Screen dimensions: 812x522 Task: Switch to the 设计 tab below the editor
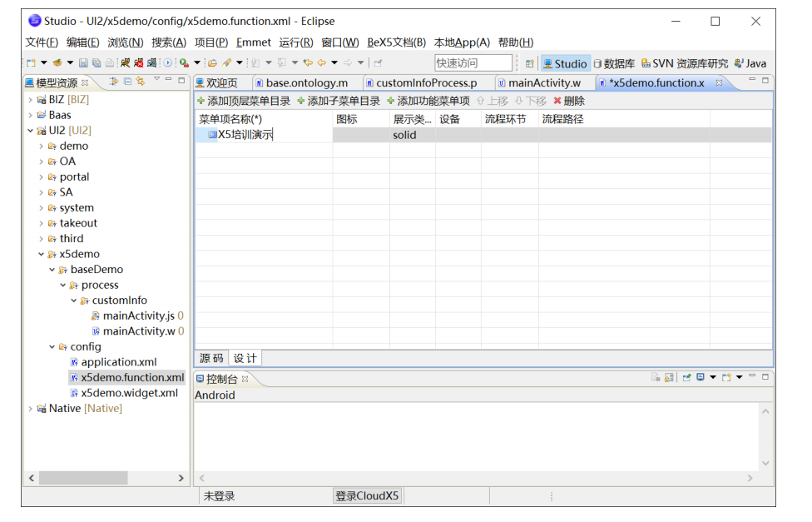click(245, 357)
